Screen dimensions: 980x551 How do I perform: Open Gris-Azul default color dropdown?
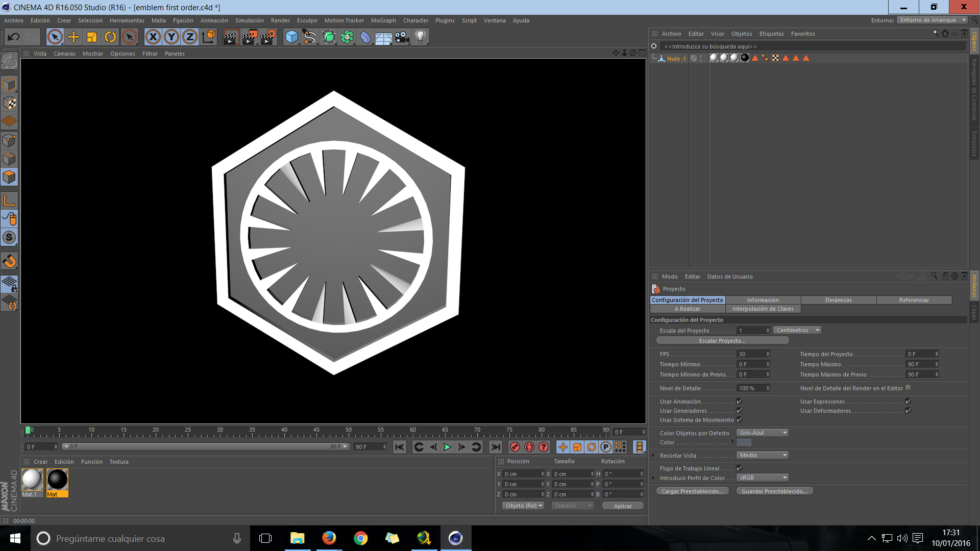[763, 433]
